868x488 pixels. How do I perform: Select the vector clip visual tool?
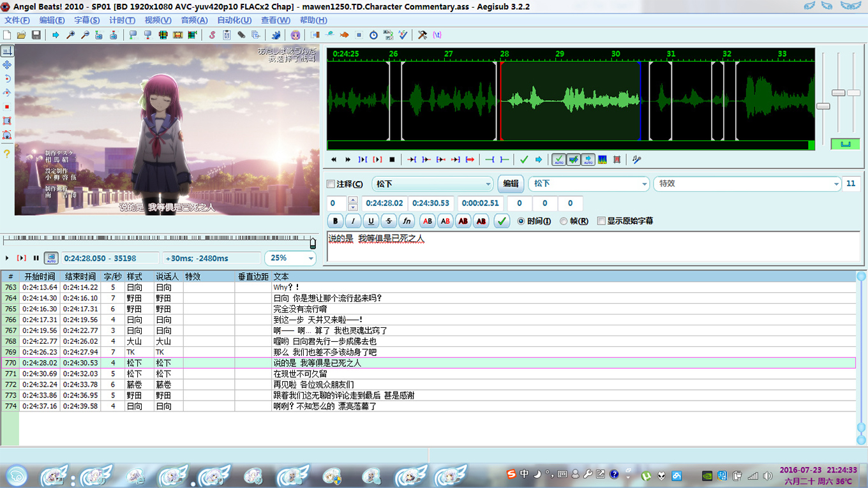click(7, 135)
